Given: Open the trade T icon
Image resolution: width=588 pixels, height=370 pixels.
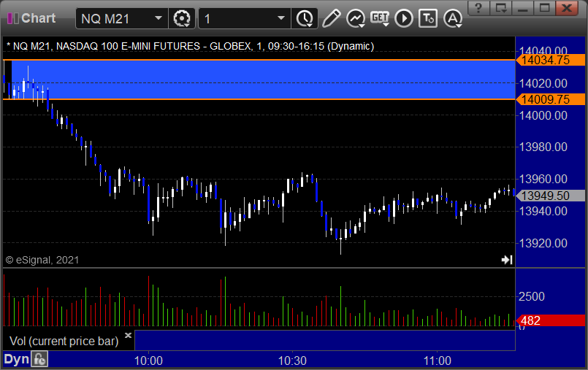Looking at the screenshot, I should [x=428, y=18].
